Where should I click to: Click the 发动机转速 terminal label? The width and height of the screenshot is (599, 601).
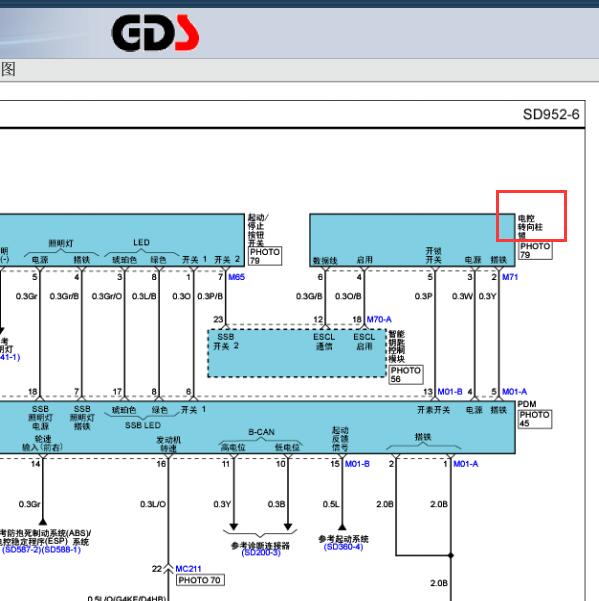(168, 444)
